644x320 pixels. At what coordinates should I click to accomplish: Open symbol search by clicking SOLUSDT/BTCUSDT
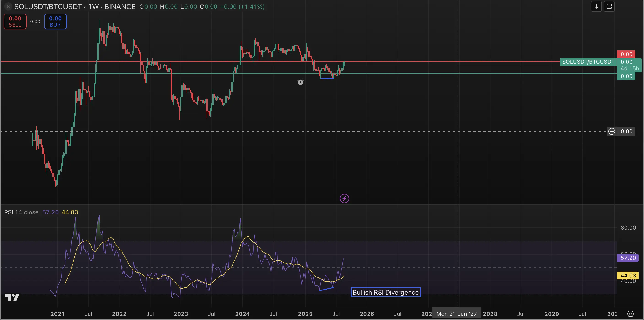point(48,6)
